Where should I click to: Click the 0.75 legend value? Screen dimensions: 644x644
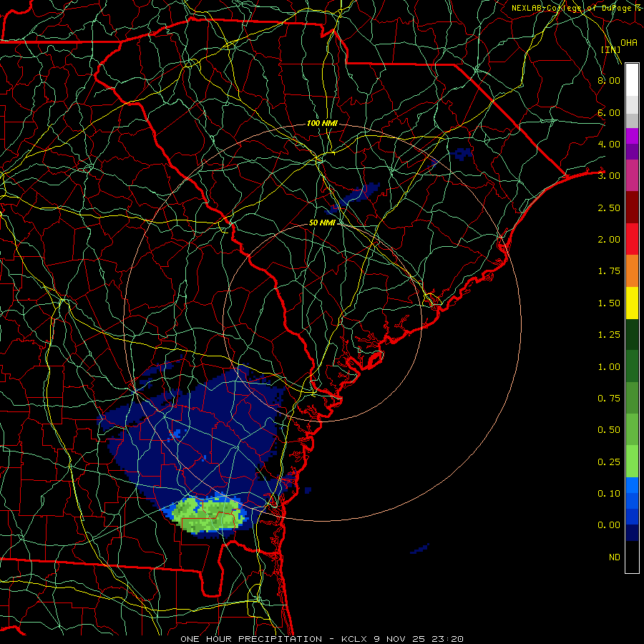pos(609,399)
